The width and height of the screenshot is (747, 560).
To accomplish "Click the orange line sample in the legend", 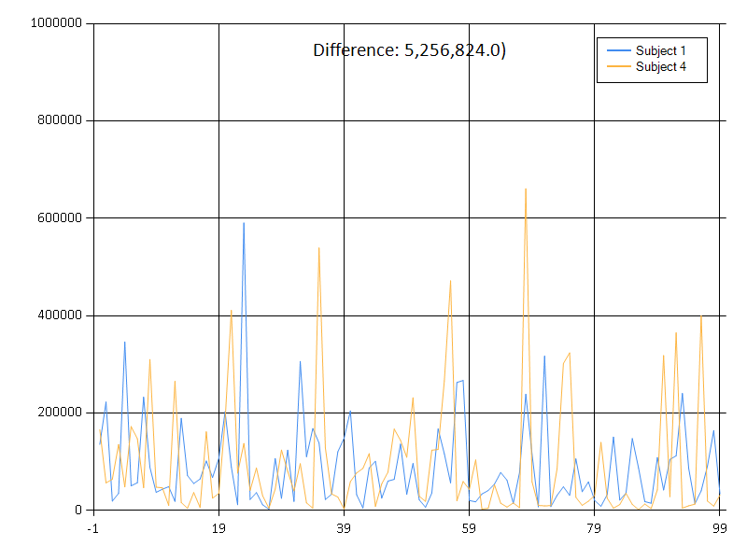I will (617, 64).
